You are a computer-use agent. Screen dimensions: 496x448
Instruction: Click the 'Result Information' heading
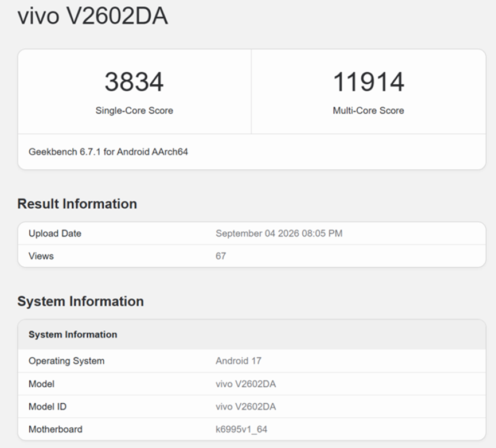(77, 204)
